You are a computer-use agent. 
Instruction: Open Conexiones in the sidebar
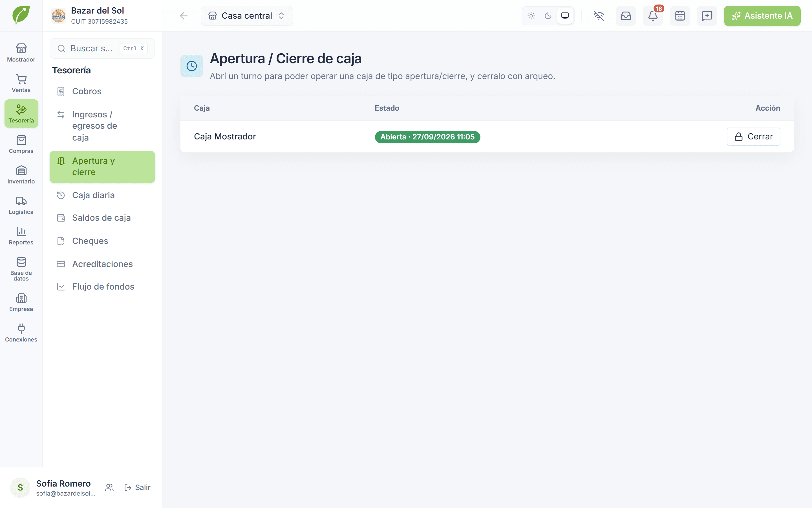point(21,333)
